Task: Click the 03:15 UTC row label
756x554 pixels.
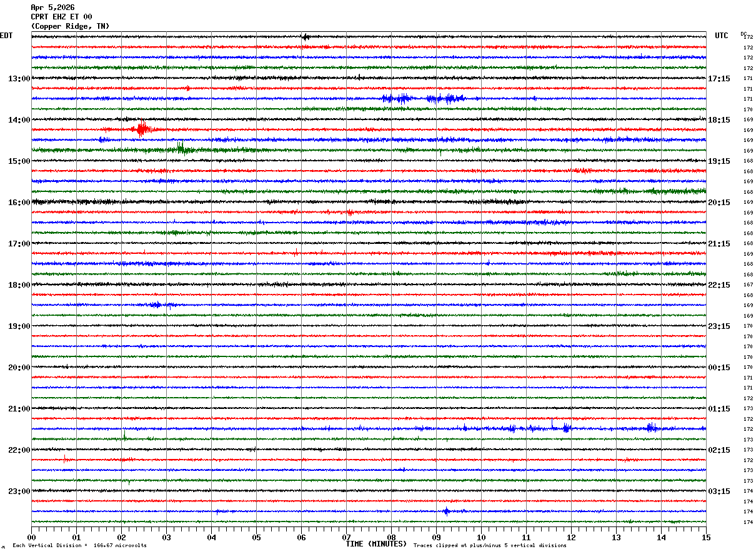Action: click(719, 491)
